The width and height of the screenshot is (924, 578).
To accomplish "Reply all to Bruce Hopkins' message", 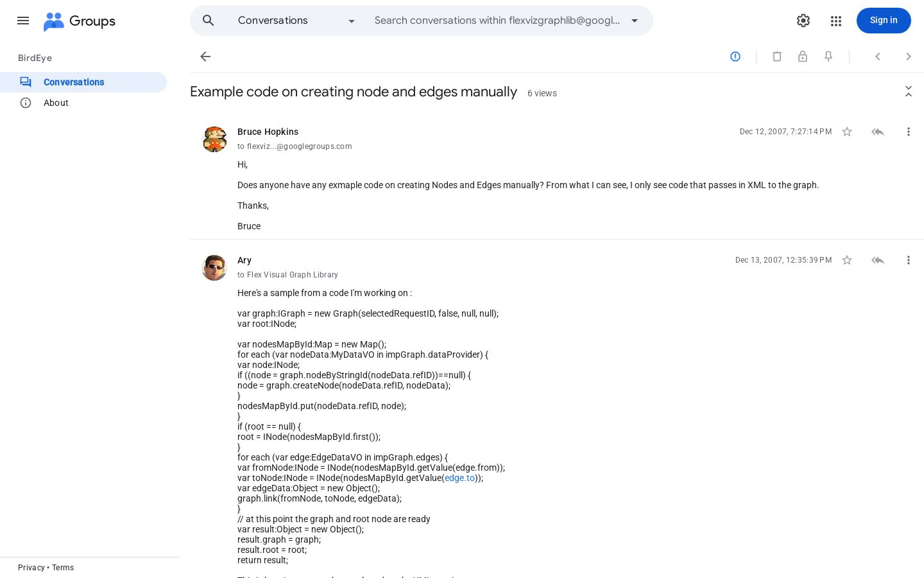I will click(878, 132).
